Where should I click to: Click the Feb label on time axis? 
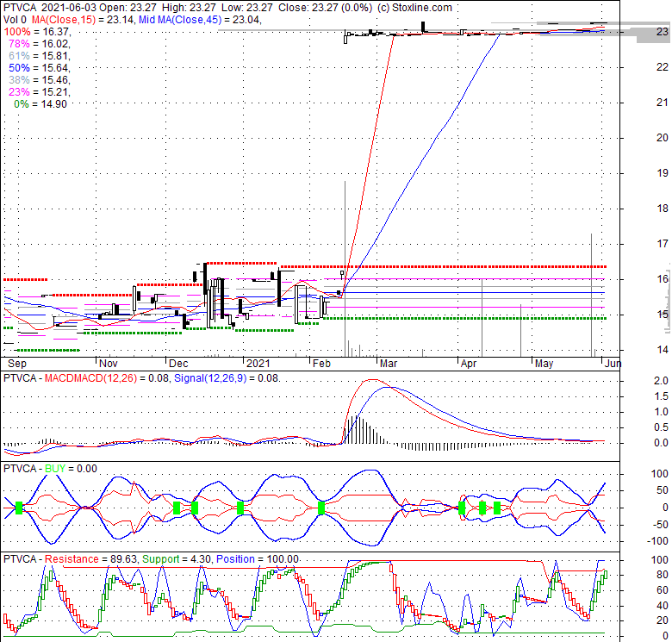click(x=322, y=364)
